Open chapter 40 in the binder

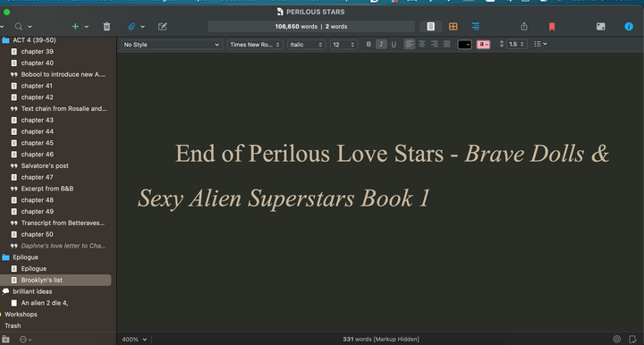tap(38, 63)
